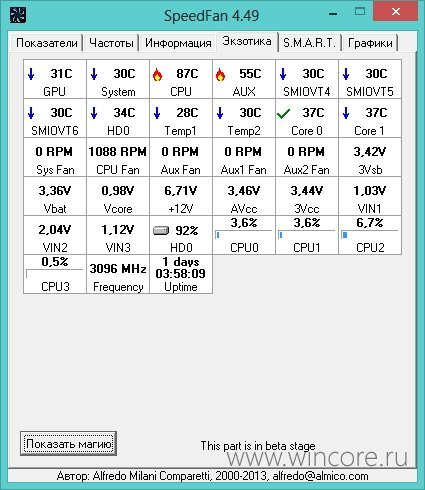Click the down arrow icon for SMIOVT6

[x=31, y=113]
